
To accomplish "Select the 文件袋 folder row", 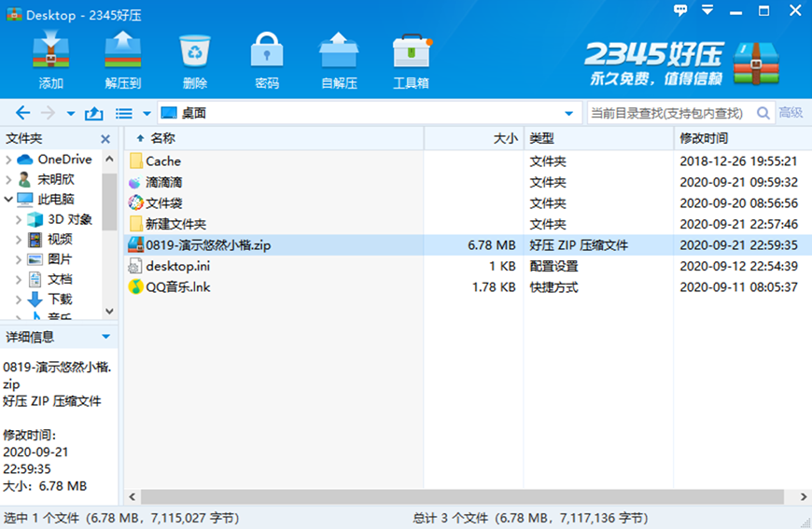I will coord(469,202).
